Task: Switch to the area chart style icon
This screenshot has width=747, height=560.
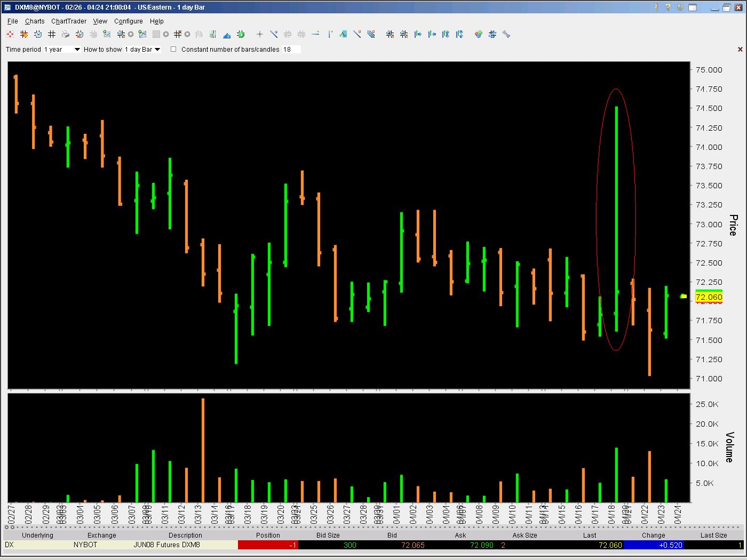Action: (226, 34)
